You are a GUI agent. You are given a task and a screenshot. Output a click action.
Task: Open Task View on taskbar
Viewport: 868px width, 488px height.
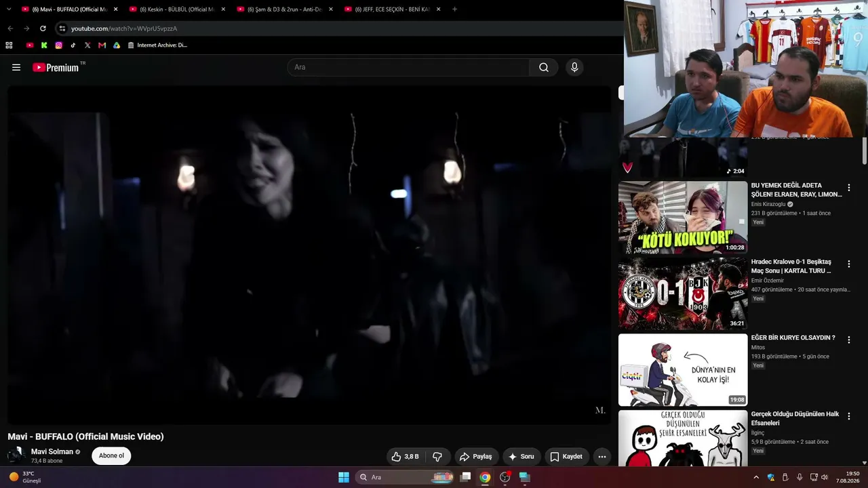coord(465,477)
